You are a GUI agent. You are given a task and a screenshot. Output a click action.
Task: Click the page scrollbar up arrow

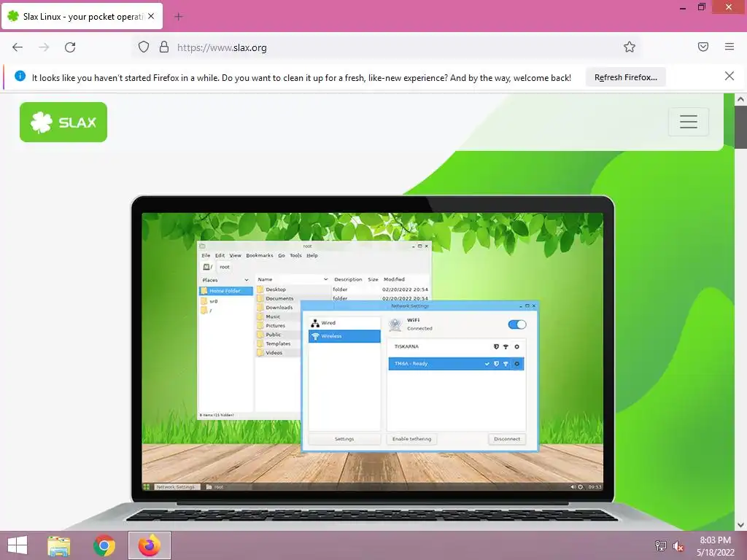point(740,99)
